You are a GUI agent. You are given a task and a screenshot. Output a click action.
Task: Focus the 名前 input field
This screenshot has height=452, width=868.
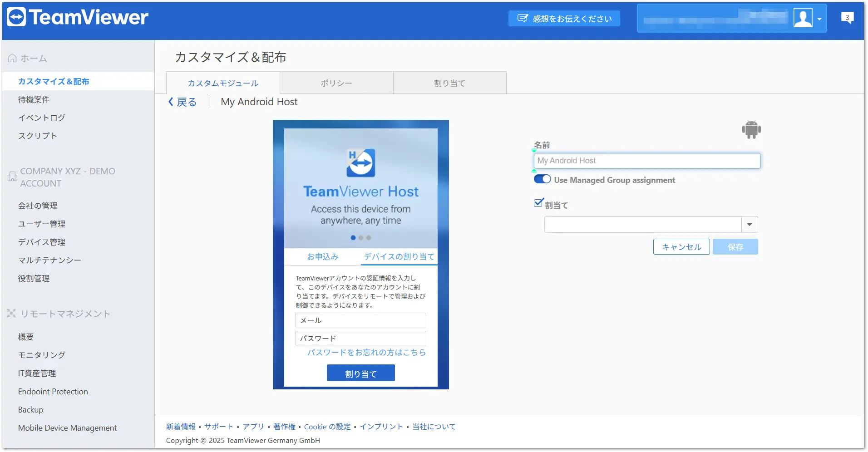pyautogui.click(x=647, y=161)
